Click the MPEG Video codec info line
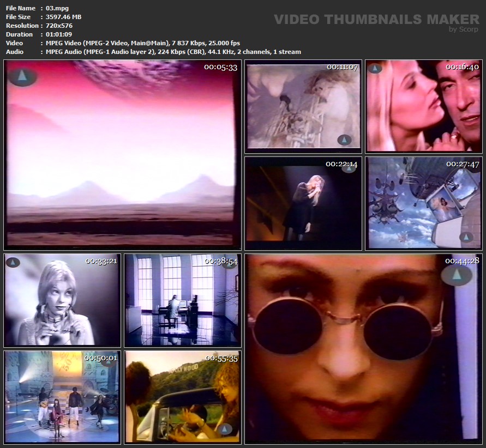This screenshot has width=486, height=448. pos(143,43)
